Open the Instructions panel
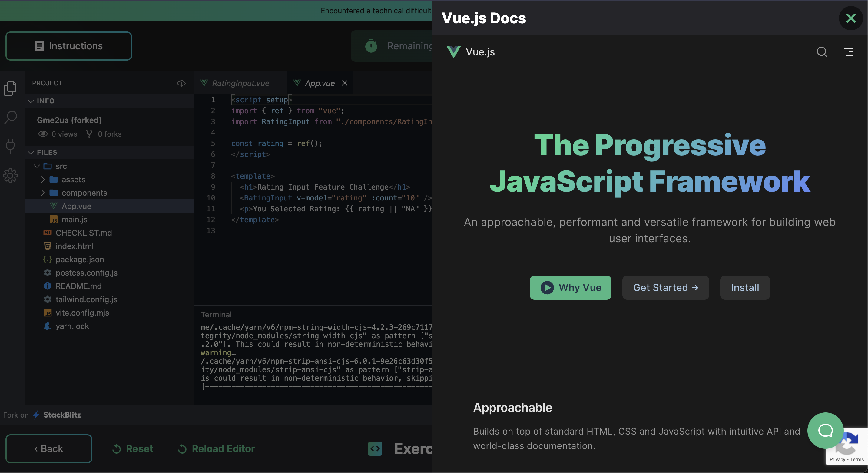 69,46
